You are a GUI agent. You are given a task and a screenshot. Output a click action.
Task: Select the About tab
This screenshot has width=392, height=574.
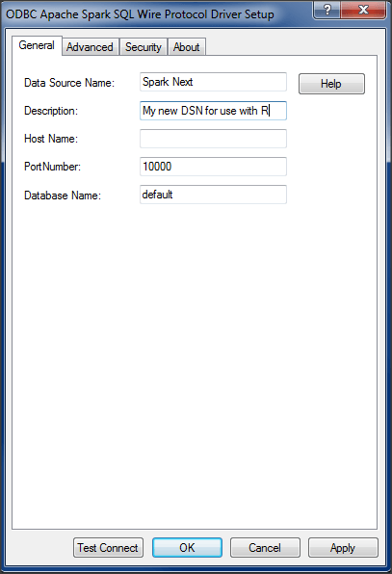click(187, 47)
